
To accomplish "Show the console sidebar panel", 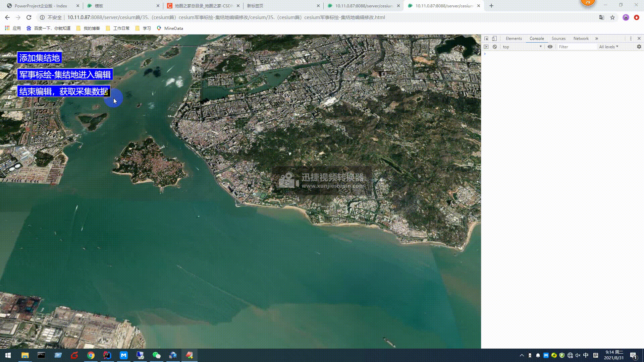I will tap(486, 47).
